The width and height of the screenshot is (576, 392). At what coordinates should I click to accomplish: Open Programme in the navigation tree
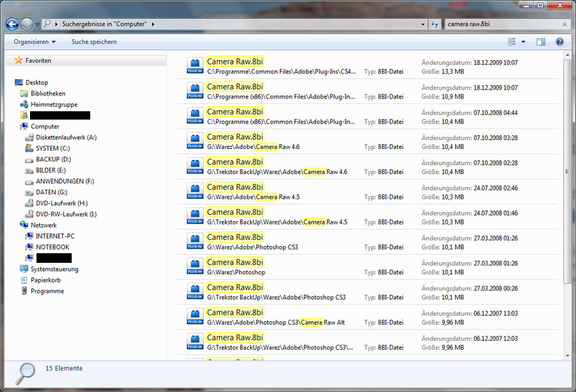(47, 291)
